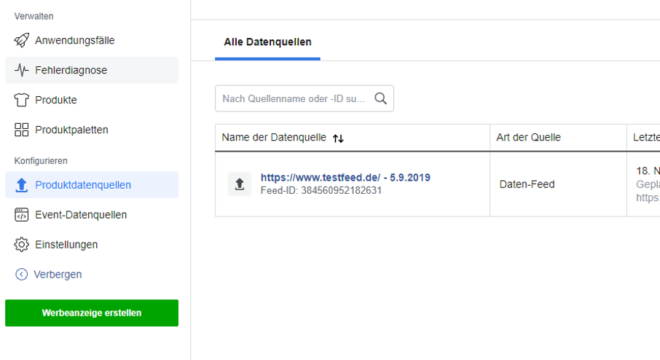Click the upload icon in the feed row
Viewport: 660px width, 360px height.
click(240, 184)
